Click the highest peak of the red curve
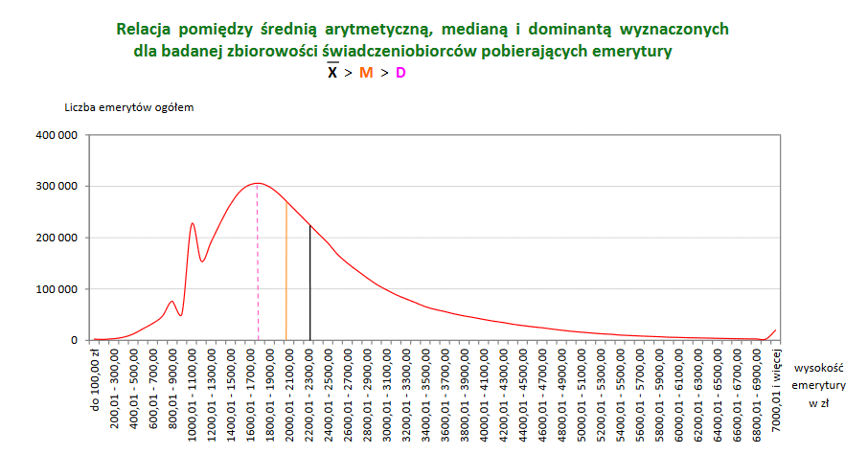Screen dimensions: 868x454 [x=257, y=183]
